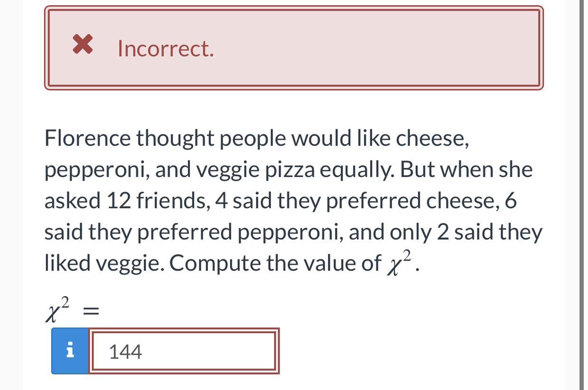Click the answer input field containing 144

pos(183,352)
